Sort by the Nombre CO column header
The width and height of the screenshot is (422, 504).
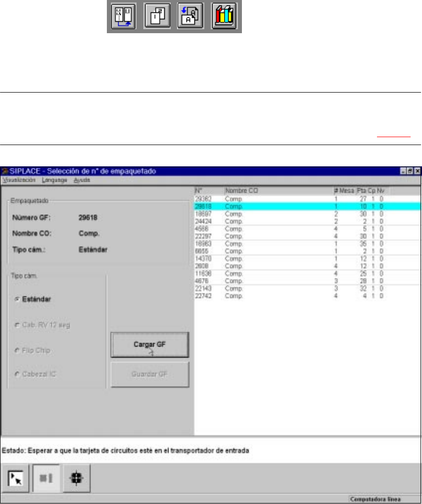point(279,191)
